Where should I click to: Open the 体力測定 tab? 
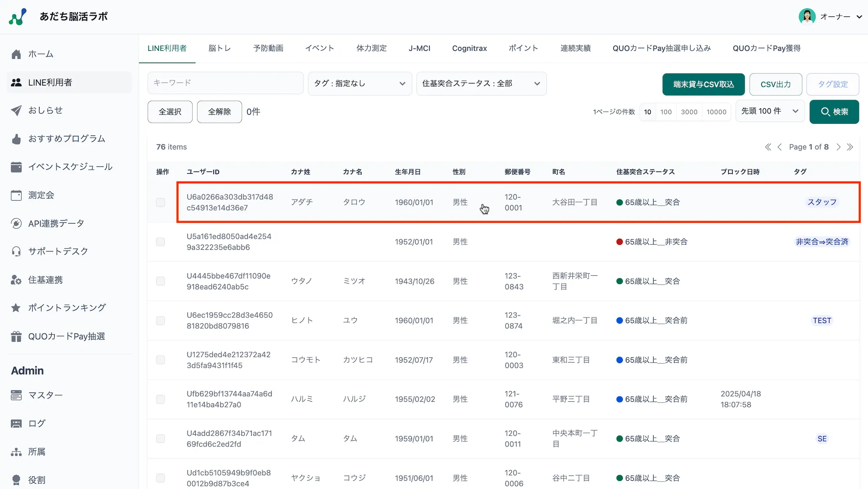371,48
